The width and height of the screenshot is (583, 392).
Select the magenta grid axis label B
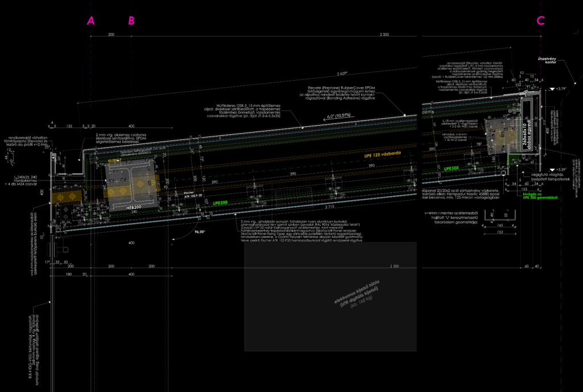[x=132, y=21]
